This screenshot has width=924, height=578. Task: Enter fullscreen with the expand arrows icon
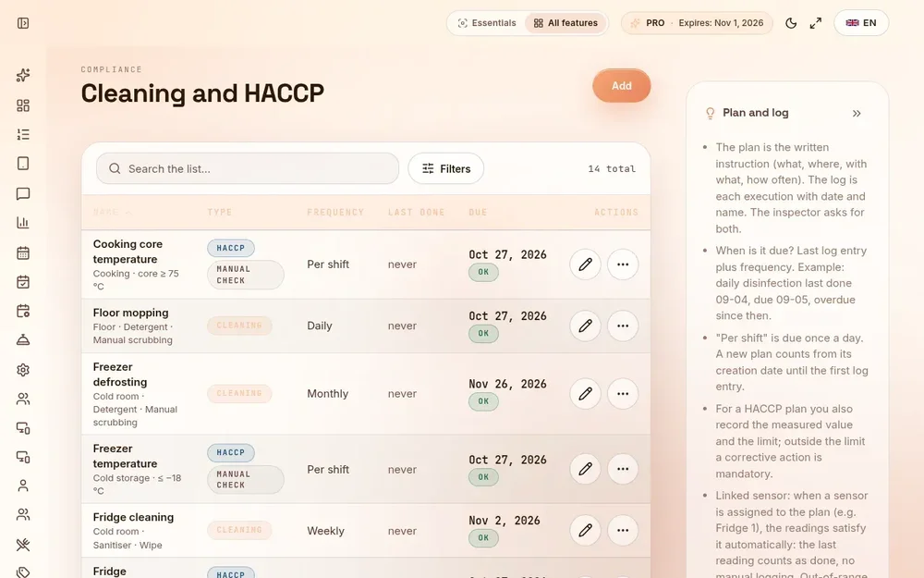[x=816, y=23]
